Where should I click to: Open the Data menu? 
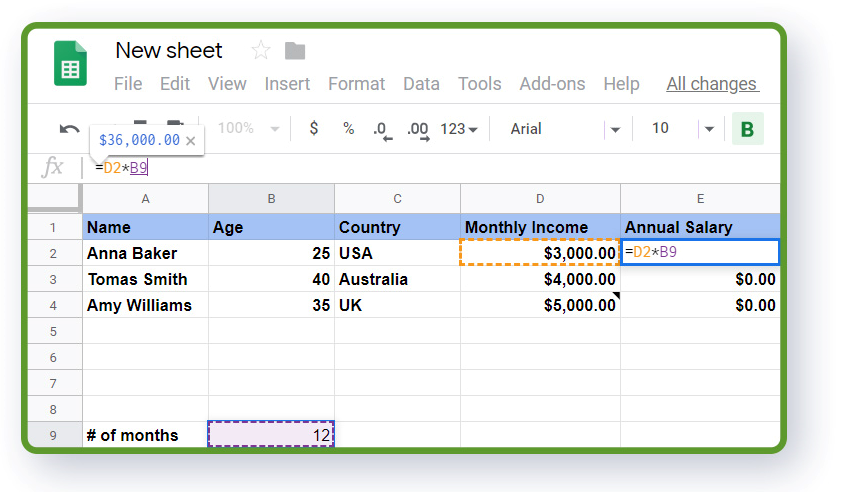(x=421, y=84)
